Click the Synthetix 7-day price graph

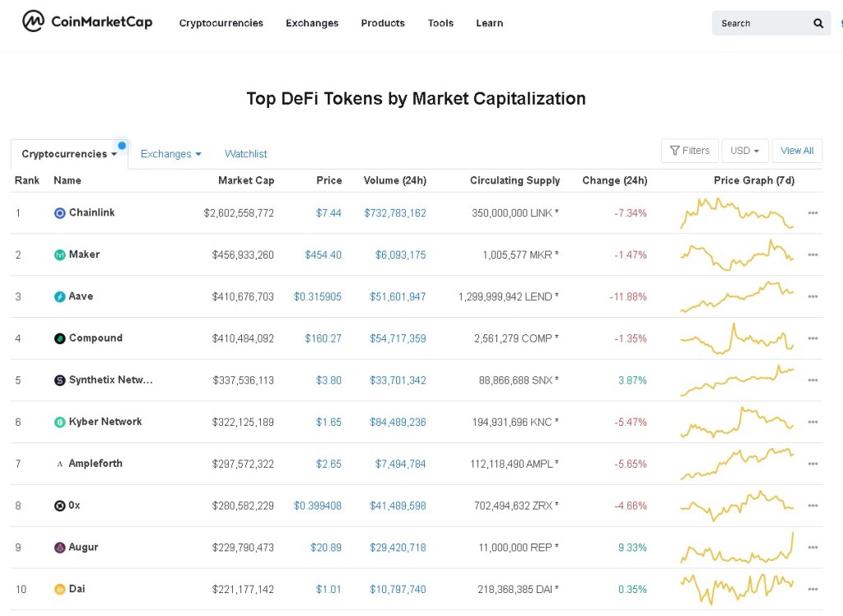click(x=737, y=380)
